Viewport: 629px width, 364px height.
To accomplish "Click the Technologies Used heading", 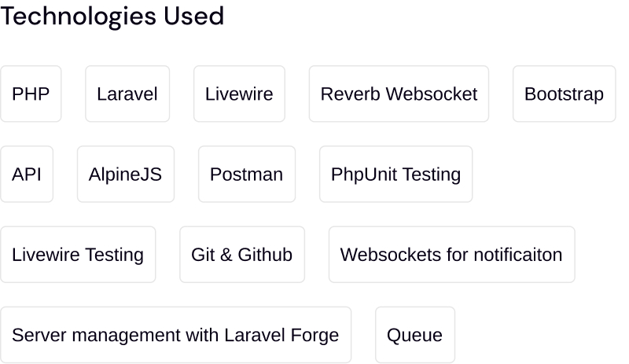I will [x=112, y=16].
